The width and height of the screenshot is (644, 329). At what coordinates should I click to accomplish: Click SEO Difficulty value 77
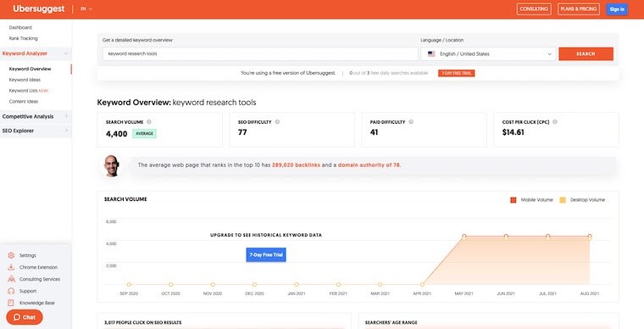(x=242, y=132)
